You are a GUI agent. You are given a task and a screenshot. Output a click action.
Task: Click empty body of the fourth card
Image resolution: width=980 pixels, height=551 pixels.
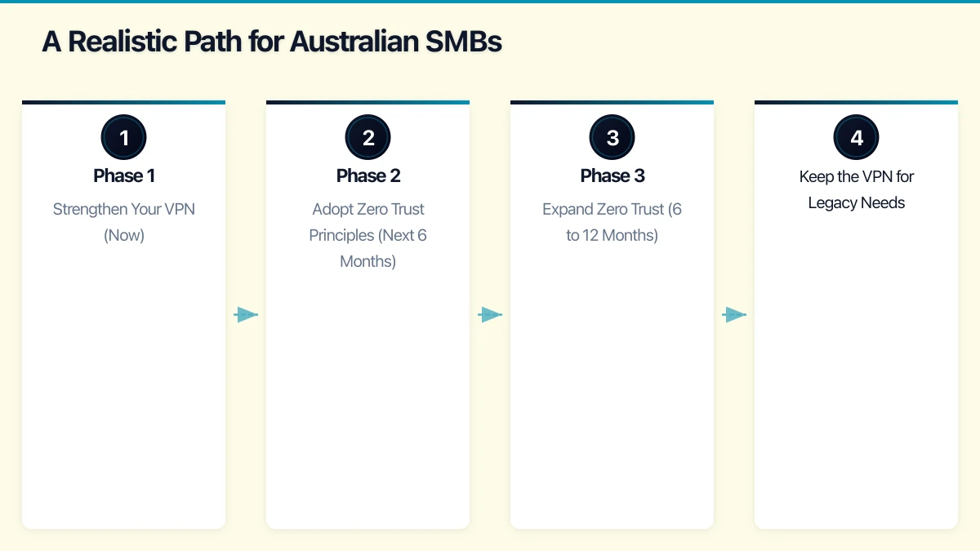point(856,367)
